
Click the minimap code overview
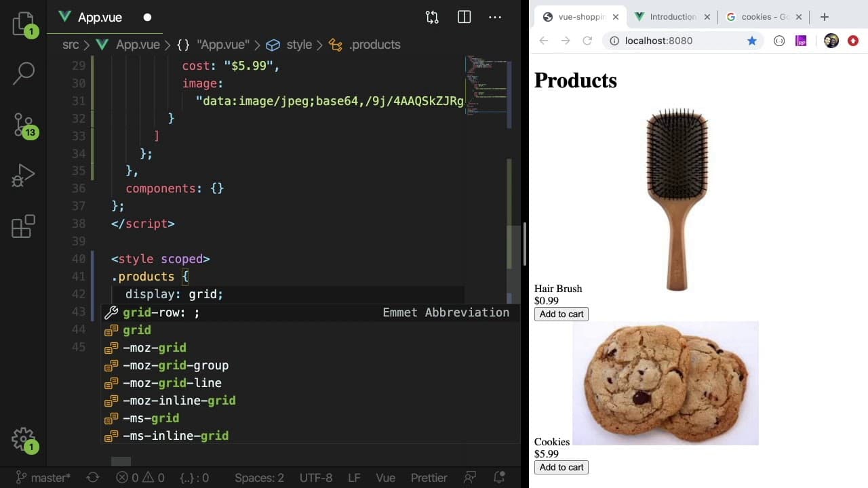(486, 85)
